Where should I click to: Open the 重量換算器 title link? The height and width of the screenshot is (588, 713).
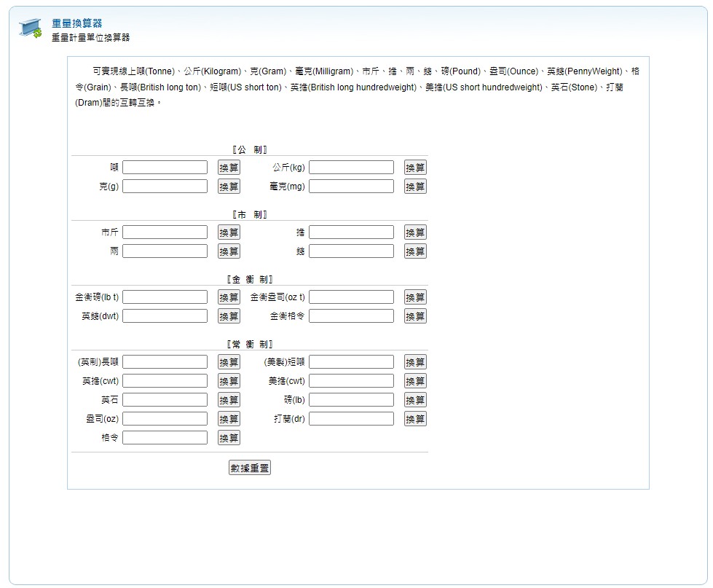[x=77, y=23]
